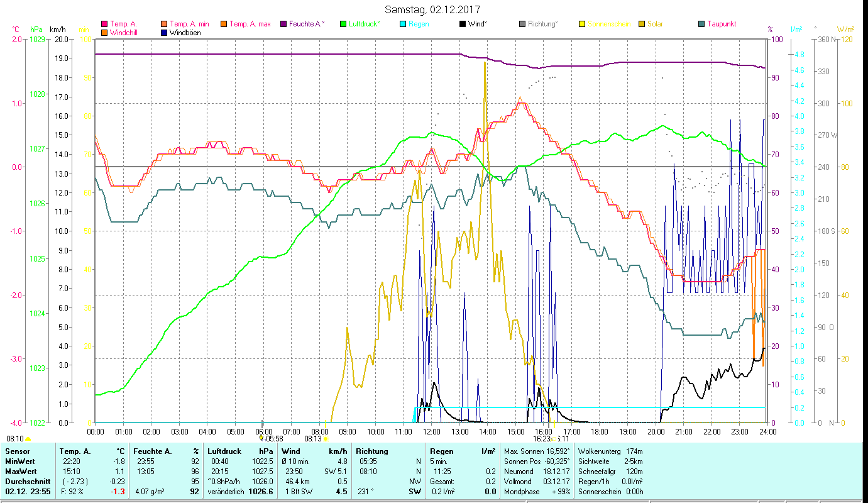The image size is (868, 503).
Task: Click the pressure minimum time "00:40"
Action: point(220,462)
